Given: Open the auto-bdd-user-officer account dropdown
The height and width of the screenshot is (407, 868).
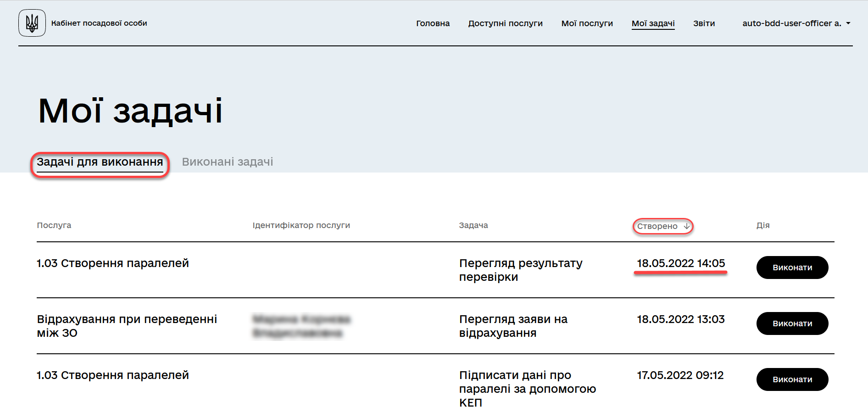Looking at the screenshot, I should pyautogui.click(x=796, y=23).
